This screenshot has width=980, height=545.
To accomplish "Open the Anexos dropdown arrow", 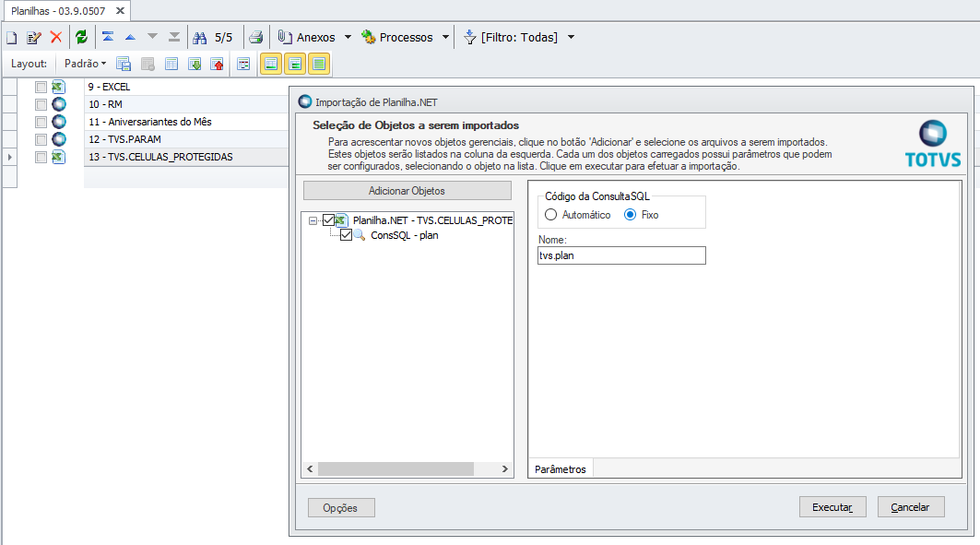I will [348, 38].
